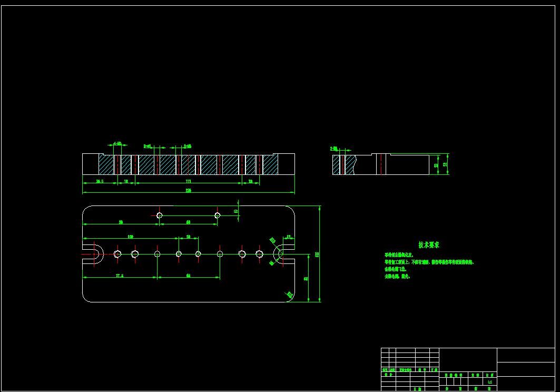Click the left upper hole circle in plan view

(160, 215)
